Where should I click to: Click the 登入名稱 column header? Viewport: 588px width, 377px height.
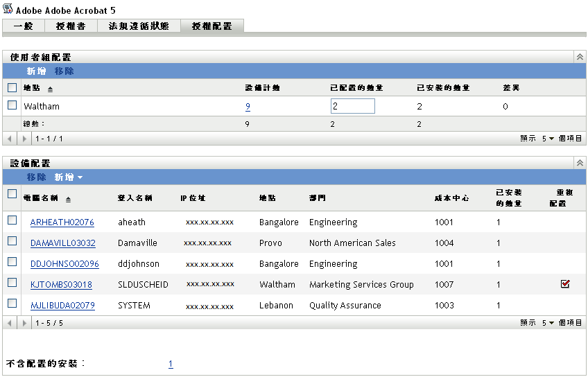(x=135, y=198)
